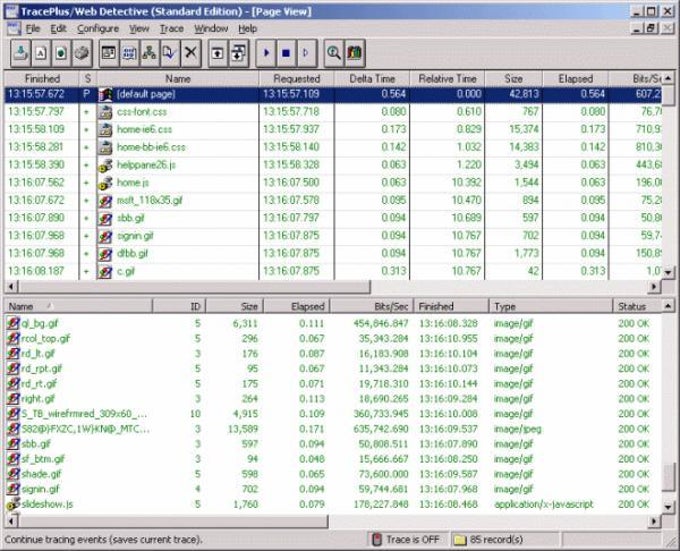Select the rd_rt.gif entry

(x=39, y=384)
